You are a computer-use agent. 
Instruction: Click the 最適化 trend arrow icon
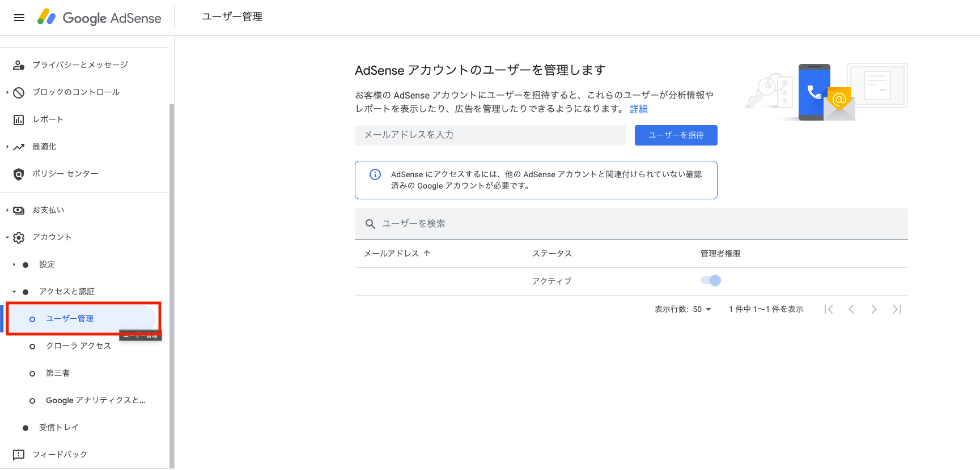(19, 147)
